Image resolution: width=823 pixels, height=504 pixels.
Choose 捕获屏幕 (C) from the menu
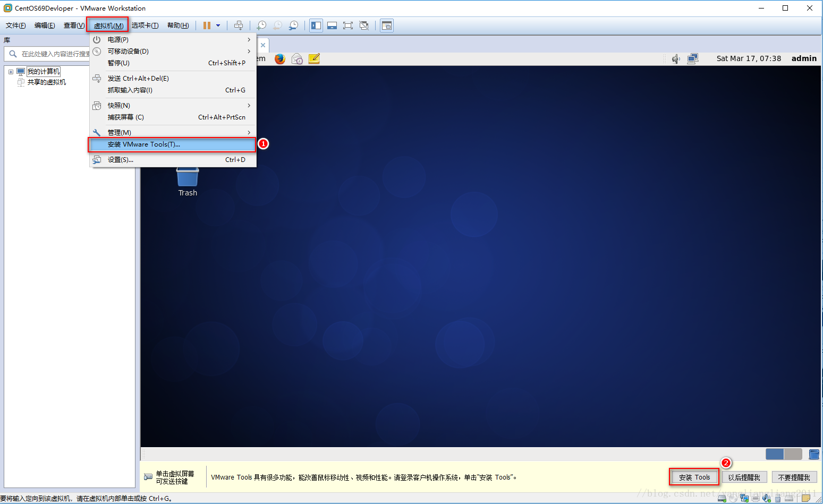click(173, 117)
